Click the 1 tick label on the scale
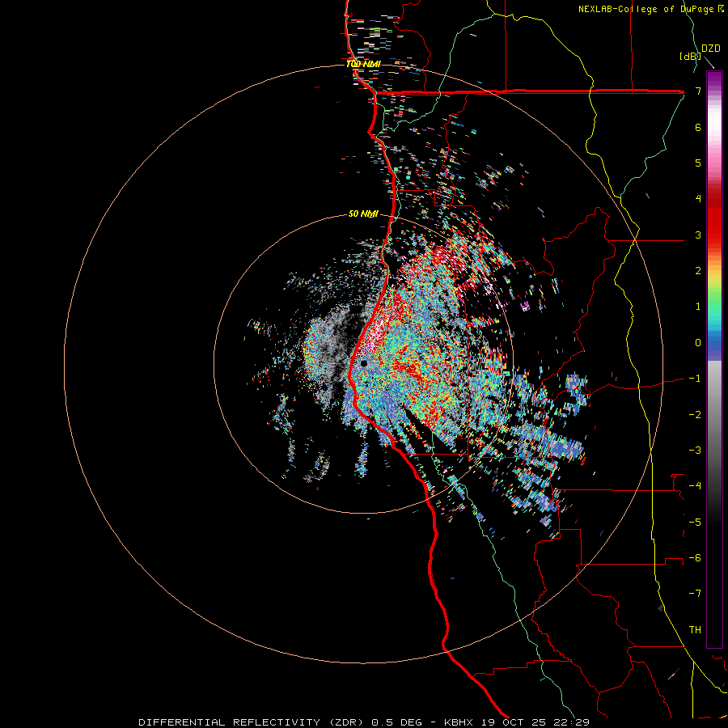 point(698,307)
